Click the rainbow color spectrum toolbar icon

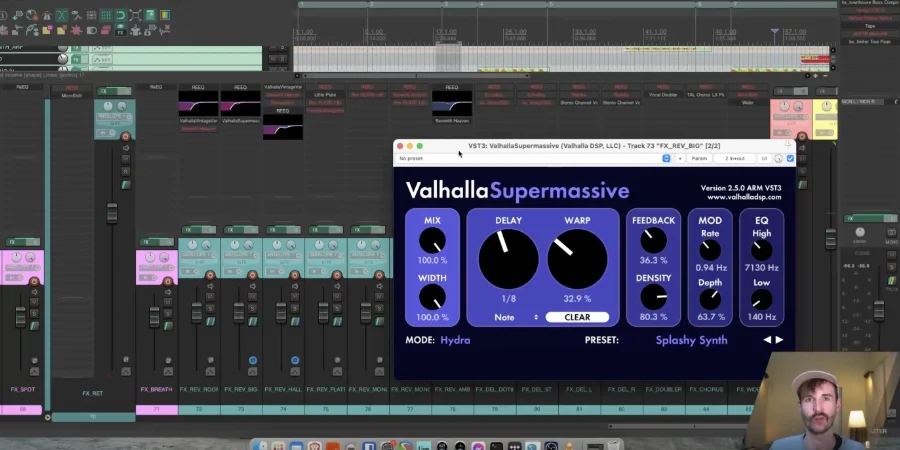click(x=165, y=15)
